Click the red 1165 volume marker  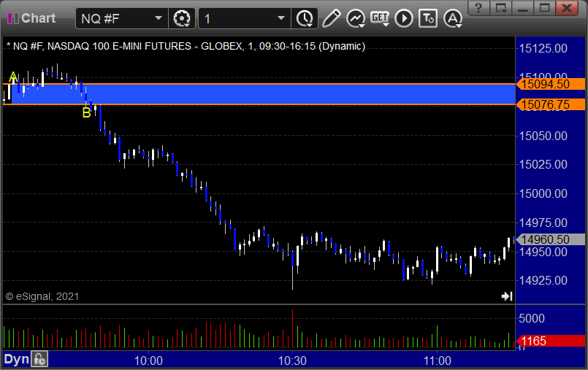coord(551,341)
